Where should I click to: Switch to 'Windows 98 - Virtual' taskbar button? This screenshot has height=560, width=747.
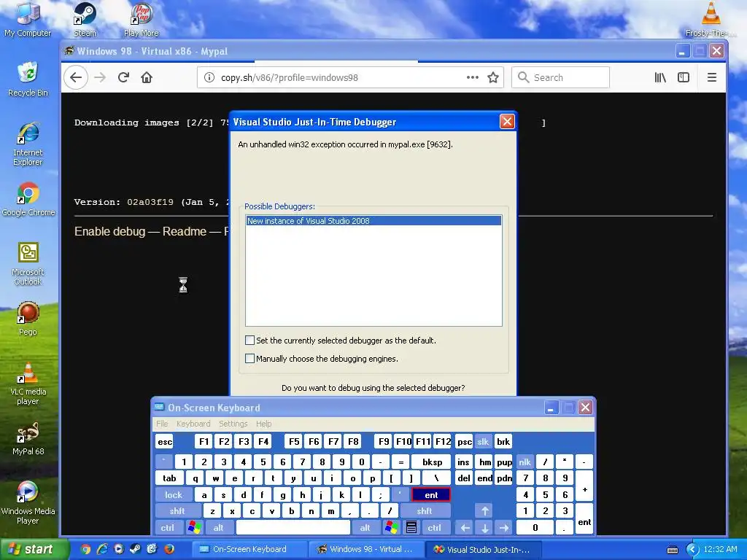[365, 549]
